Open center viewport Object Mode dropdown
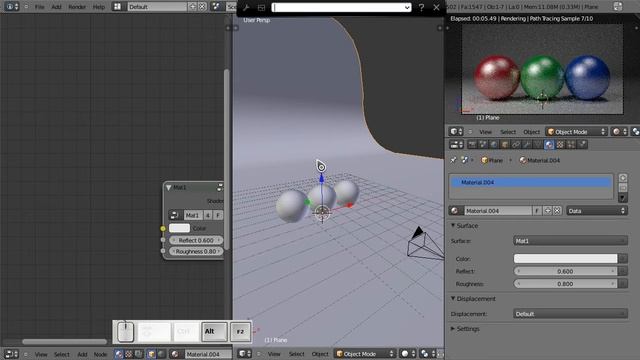Screen dimensions: 640x360 [365, 354]
